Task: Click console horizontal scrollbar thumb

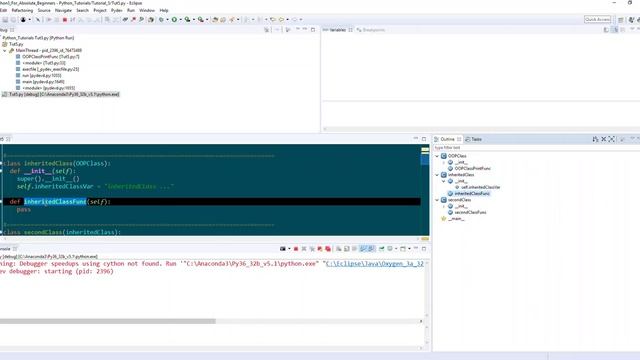Action: click(x=107, y=321)
